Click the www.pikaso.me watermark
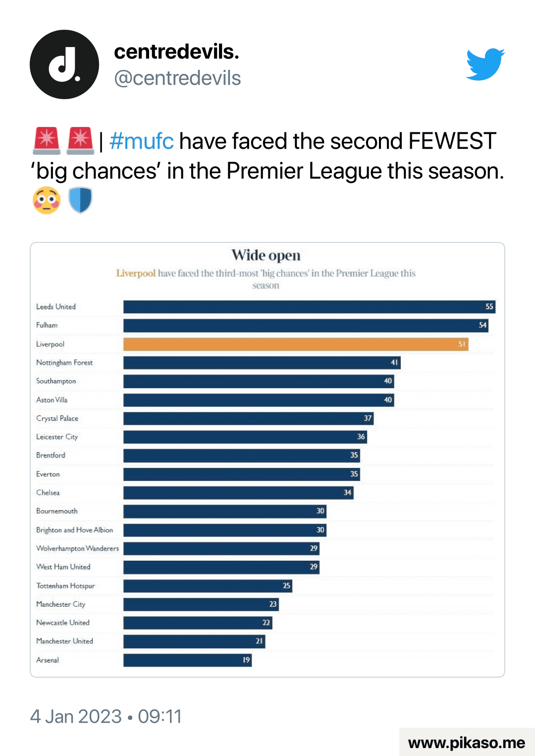 [466, 743]
